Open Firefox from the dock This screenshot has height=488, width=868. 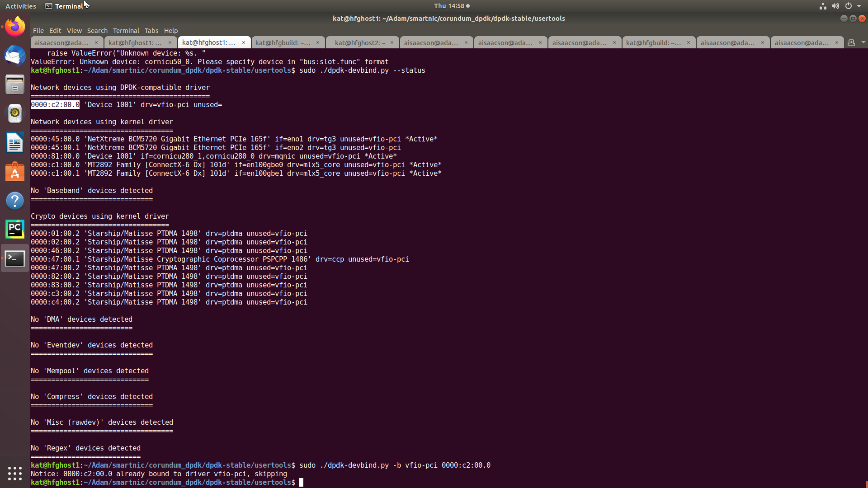point(15,27)
